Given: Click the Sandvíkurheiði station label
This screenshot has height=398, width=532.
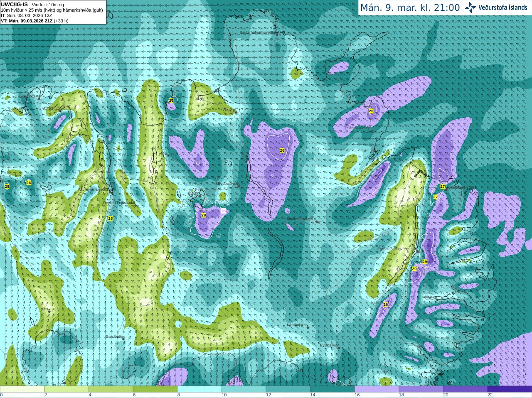Looking at the screenshot, I should pos(359,128).
